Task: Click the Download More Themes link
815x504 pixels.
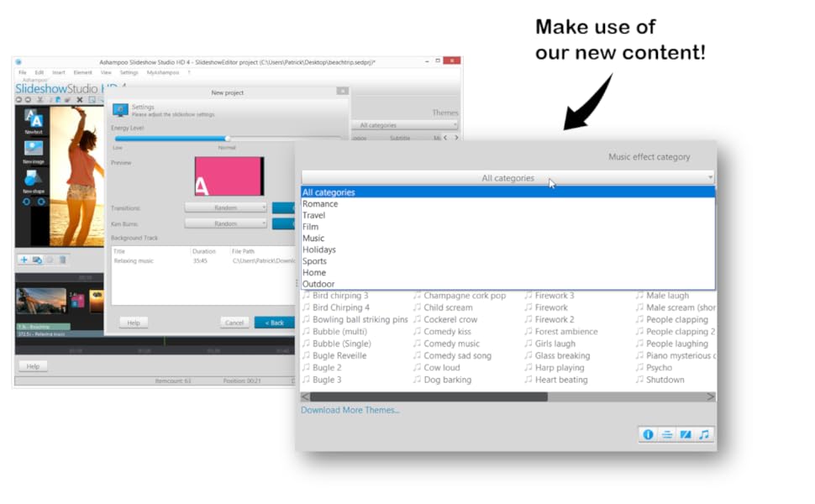Action: click(350, 410)
